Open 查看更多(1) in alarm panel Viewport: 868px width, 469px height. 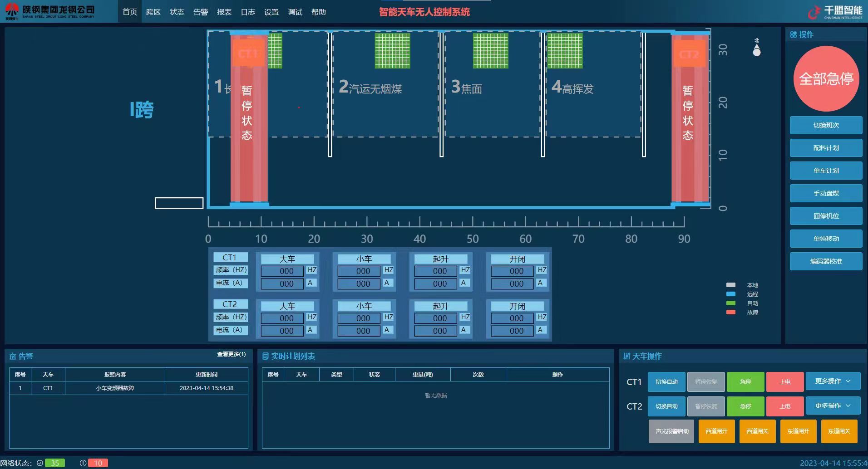(231, 354)
